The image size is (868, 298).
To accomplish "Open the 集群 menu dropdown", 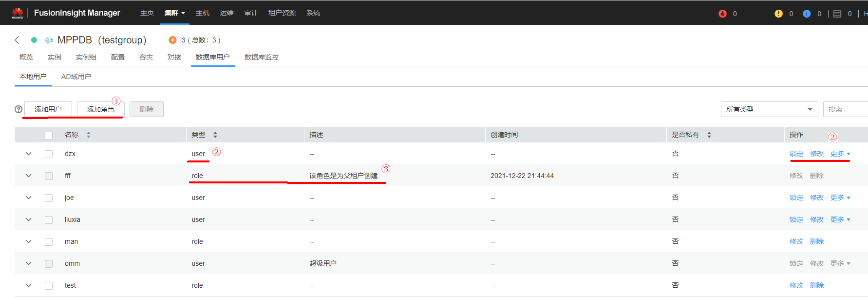I will 174,13.
